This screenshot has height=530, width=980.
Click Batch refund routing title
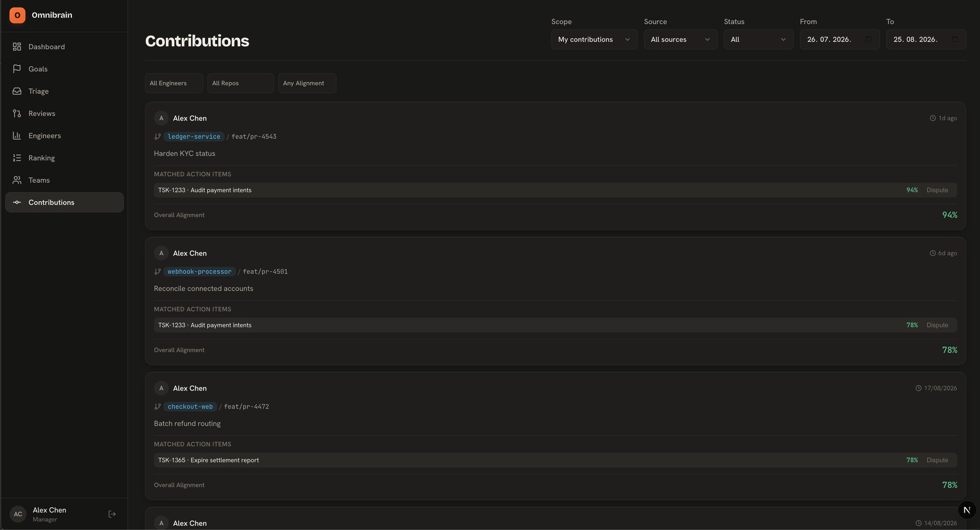[x=187, y=424]
